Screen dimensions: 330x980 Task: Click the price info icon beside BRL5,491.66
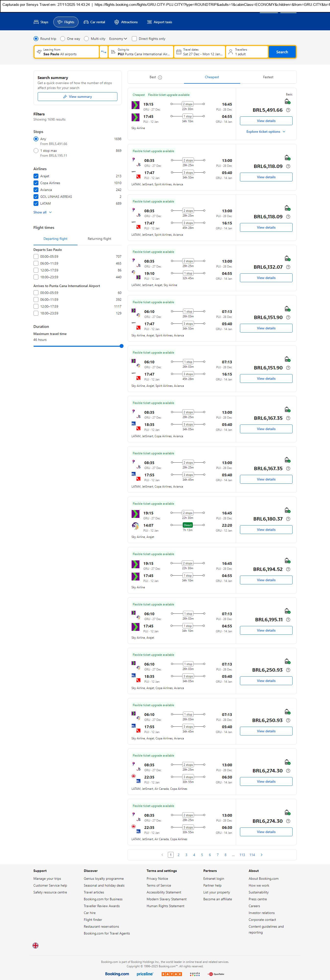[x=288, y=110]
